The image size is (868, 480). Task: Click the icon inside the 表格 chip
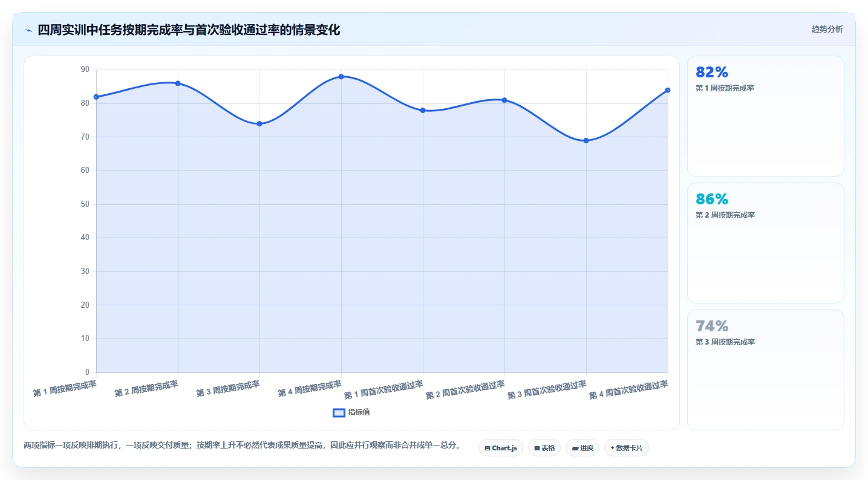pos(537,449)
